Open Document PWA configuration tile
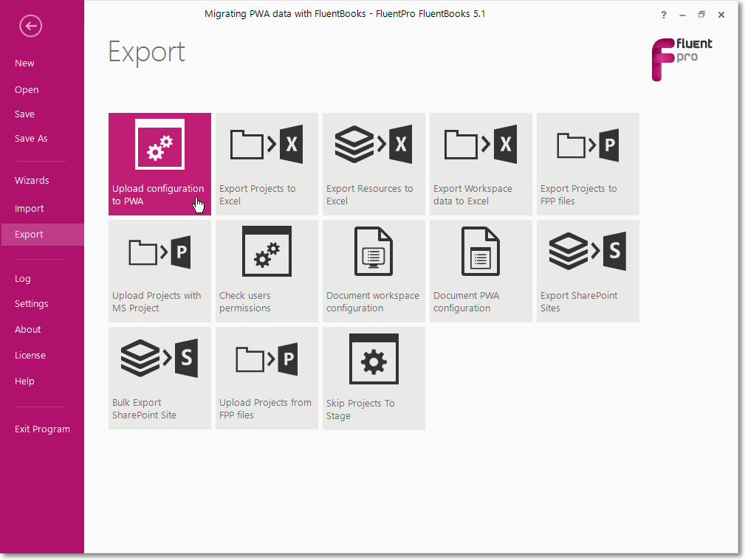 (481, 271)
